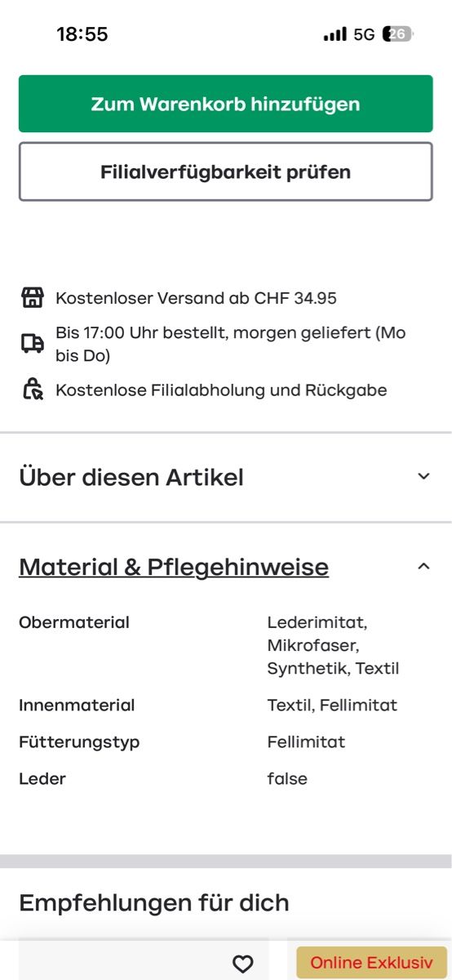Screen dimensions: 452x980
Task: Tap the 18:55 clock in status bar
Action: (82, 34)
